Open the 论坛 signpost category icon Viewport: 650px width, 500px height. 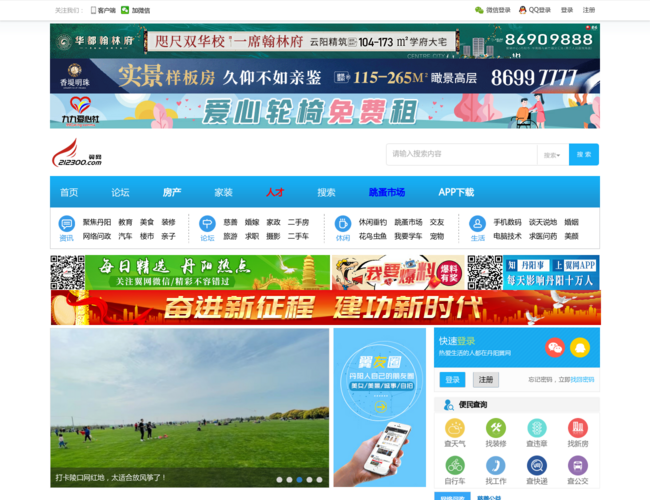[x=207, y=224]
